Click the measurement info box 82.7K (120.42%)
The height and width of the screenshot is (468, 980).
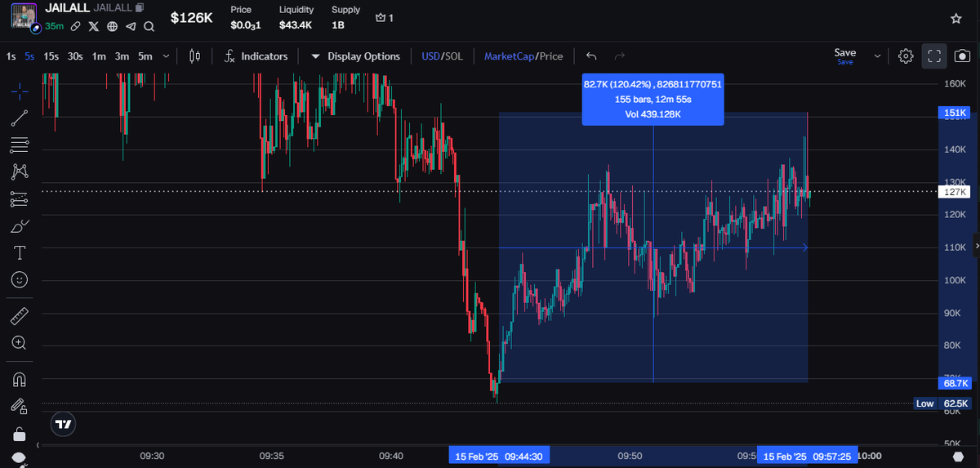point(653,99)
